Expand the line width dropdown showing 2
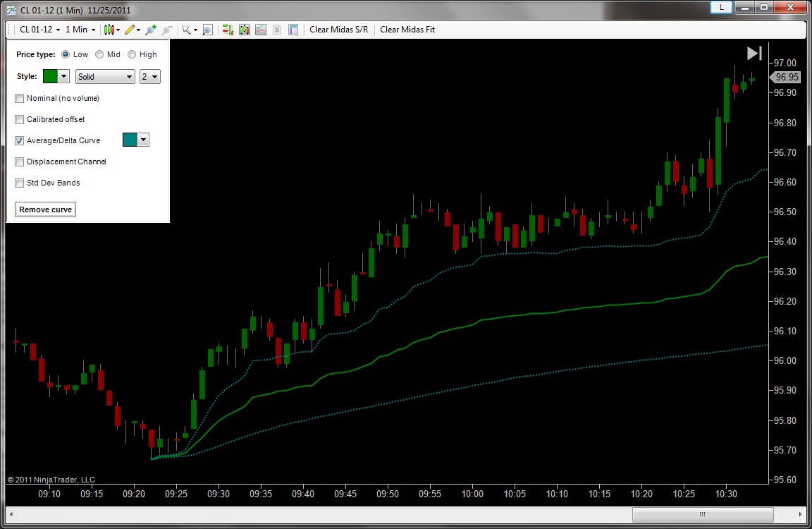This screenshot has height=529, width=812. [x=150, y=77]
